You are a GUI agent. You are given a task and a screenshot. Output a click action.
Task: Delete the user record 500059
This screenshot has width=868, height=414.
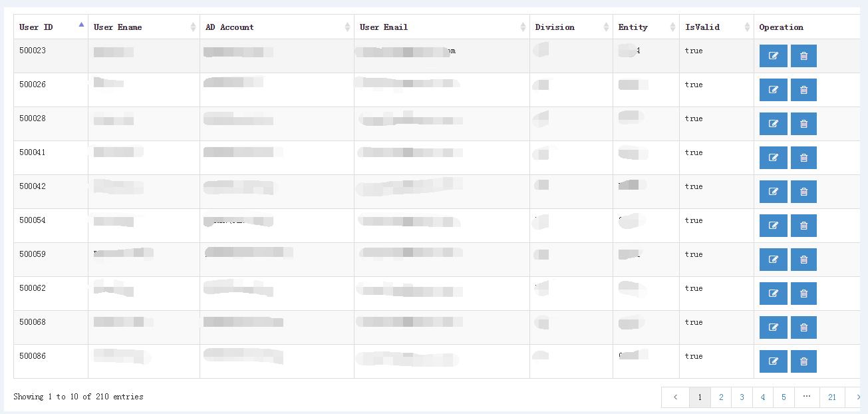coord(803,260)
